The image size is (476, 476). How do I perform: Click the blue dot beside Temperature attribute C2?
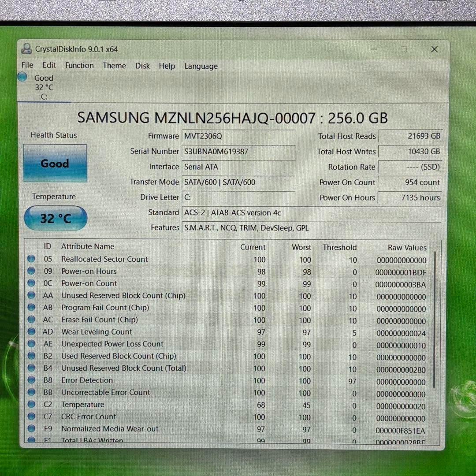tap(31, 404)
